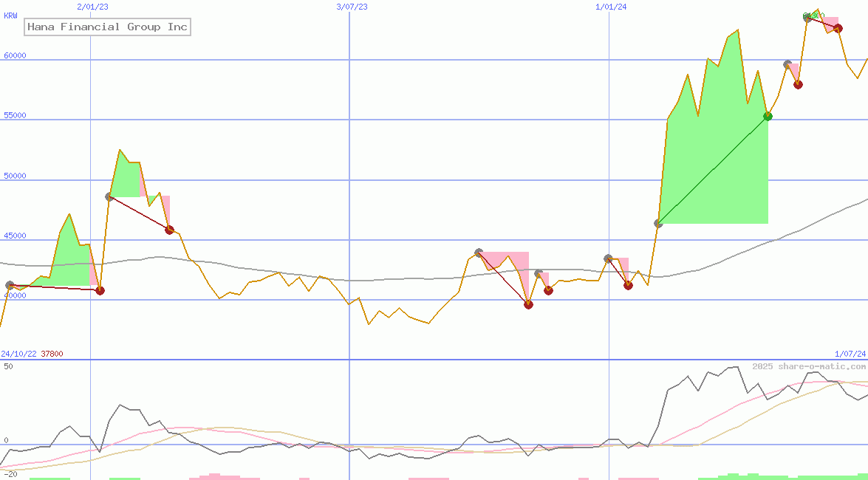Click the red marker below the 60000 gridline
868x480 pixels.
798,84
